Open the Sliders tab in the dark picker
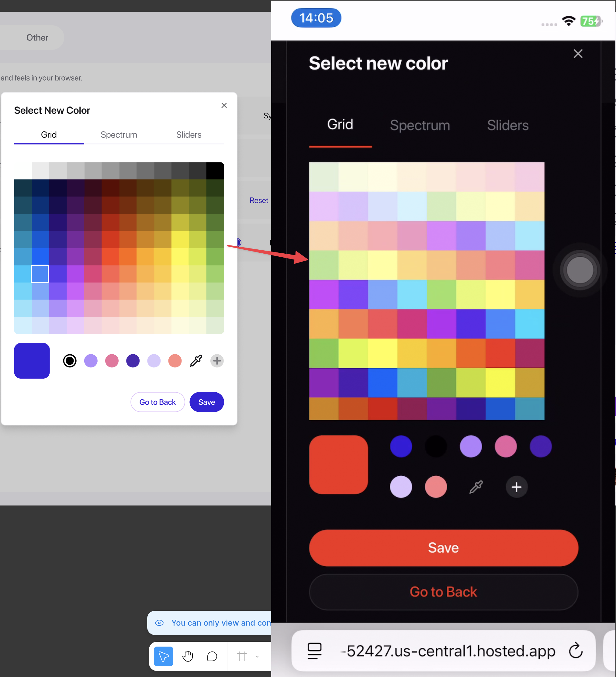The image size is (616, 677). point(507,125)
